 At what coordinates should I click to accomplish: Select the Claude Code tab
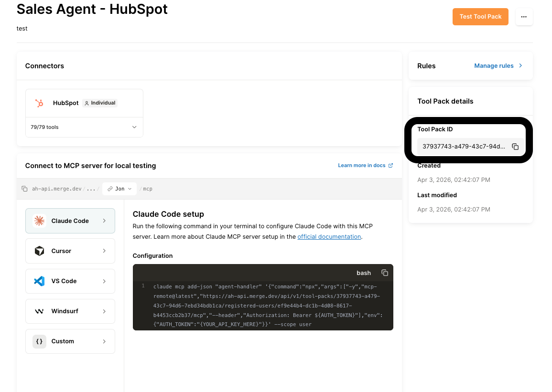click(70, 221)
